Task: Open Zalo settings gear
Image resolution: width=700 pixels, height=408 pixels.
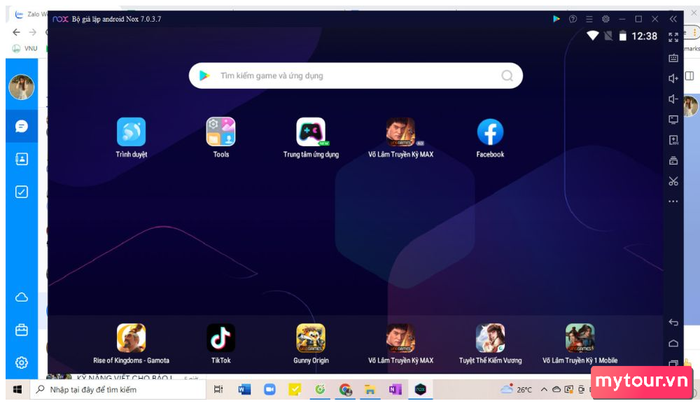Action: pyautogui.click(x=21, y=362)
